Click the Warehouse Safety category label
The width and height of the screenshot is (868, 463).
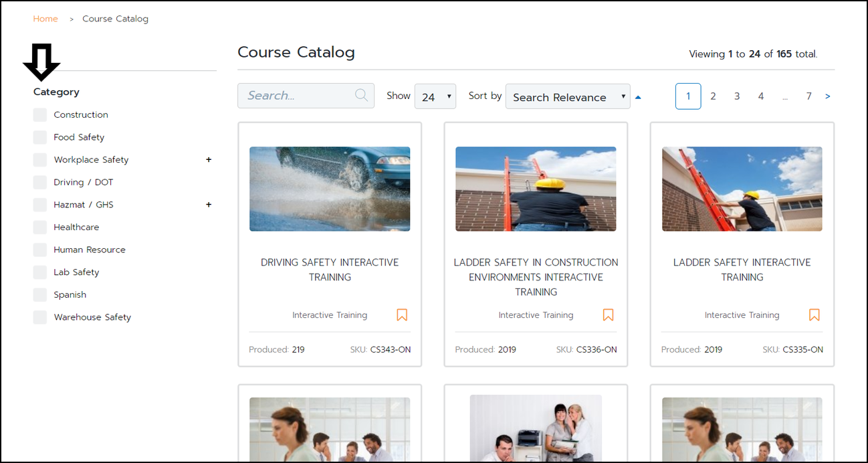tap(92, 317)
